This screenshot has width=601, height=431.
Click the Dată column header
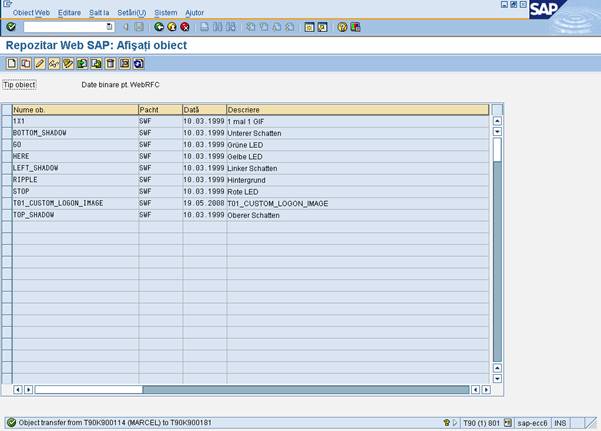point(204,110)
